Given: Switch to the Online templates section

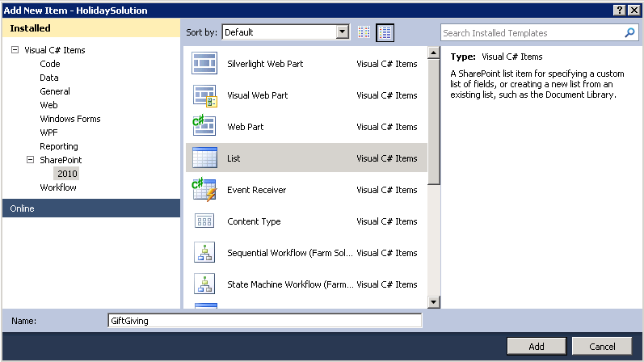Looking at the screenshot, I should 91,208.
